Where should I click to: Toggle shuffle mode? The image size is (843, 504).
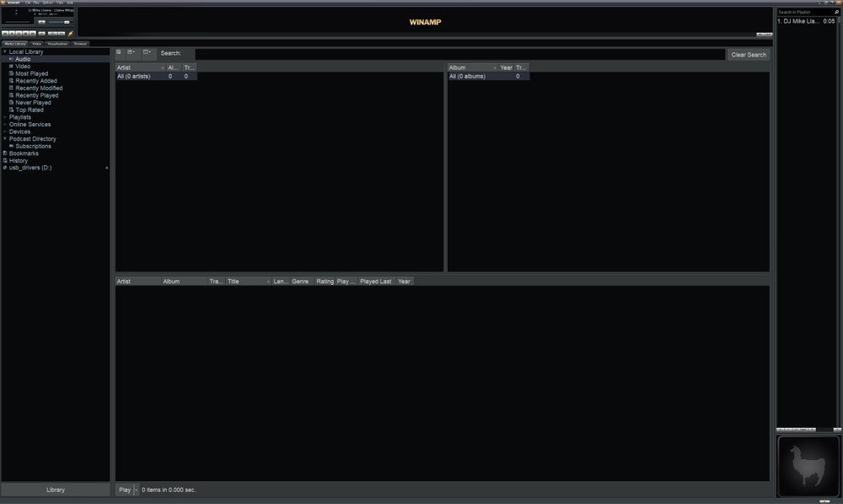52,34
